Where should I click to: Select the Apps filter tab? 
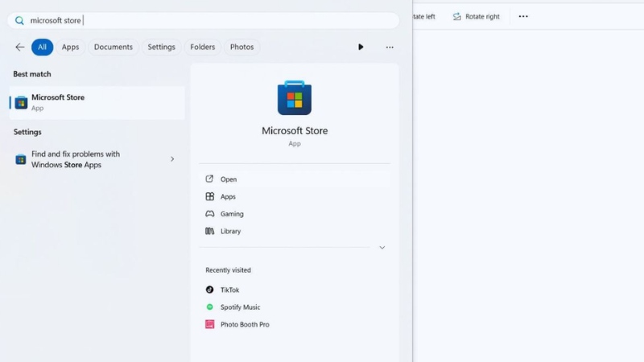point(71,47)
